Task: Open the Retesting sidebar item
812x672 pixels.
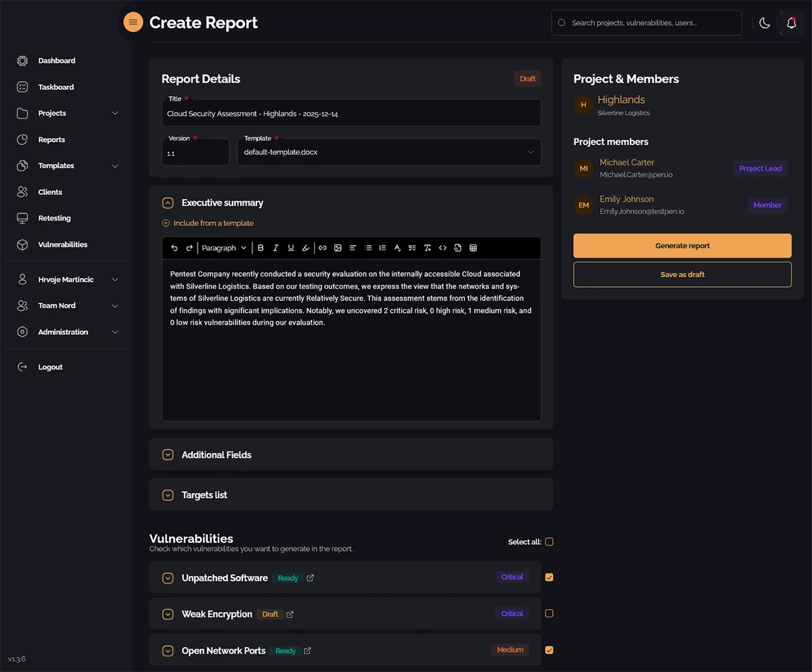Action: [x=54, y=219]
